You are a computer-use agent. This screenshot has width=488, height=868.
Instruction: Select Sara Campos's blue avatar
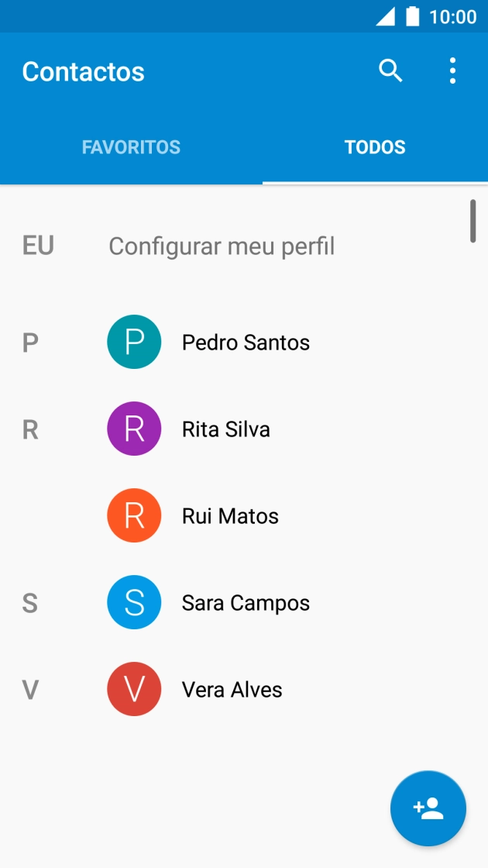point(133,602)
